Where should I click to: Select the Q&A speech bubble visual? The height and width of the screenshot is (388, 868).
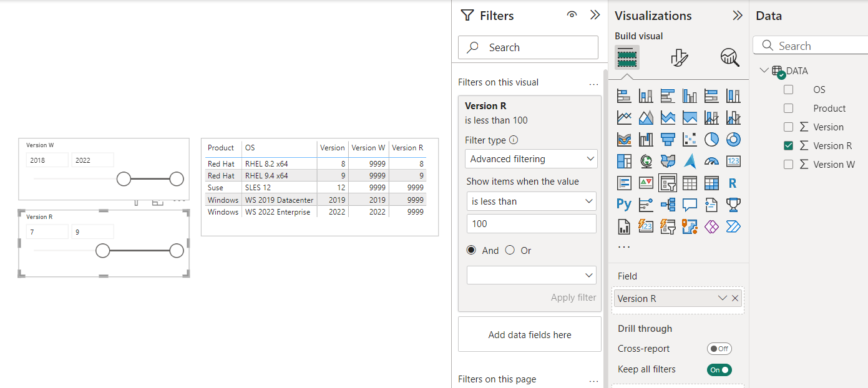tap(690, 204)
